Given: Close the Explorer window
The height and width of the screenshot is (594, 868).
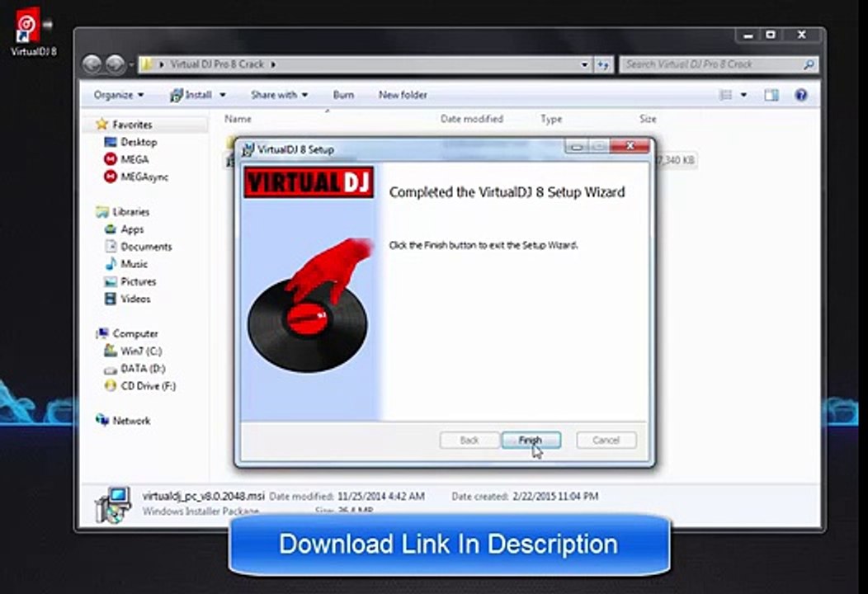Looking at the screenshot, I should (x=801, y=35).
